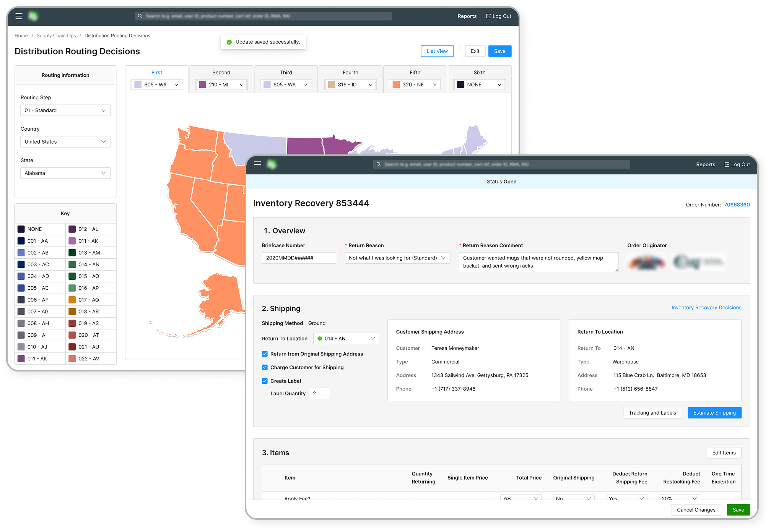
Task: Select 012 - AL swatch in Key
Action: [72, 229]
